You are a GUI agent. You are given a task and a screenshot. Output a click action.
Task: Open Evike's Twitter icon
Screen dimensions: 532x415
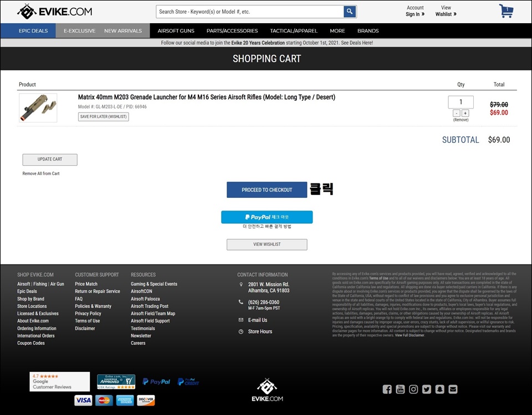click(427, 389)
